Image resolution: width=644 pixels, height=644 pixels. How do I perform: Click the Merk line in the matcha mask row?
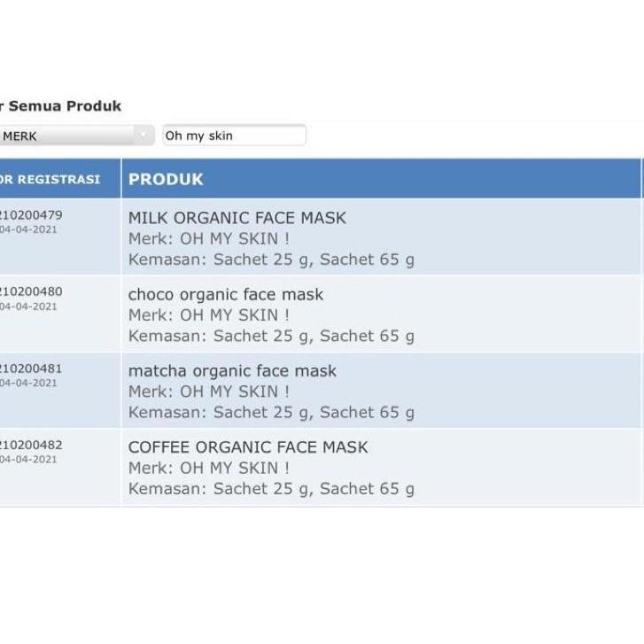[208, 392]
